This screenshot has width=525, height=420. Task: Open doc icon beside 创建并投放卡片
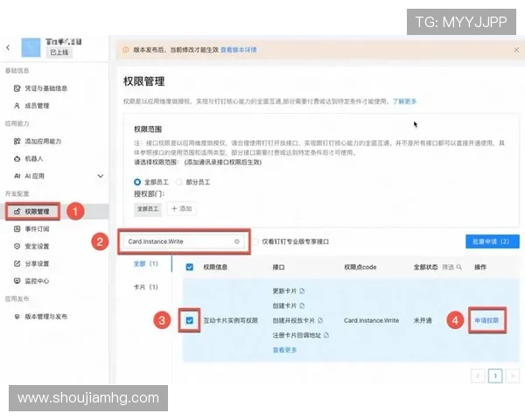click(x=320, y=320)
